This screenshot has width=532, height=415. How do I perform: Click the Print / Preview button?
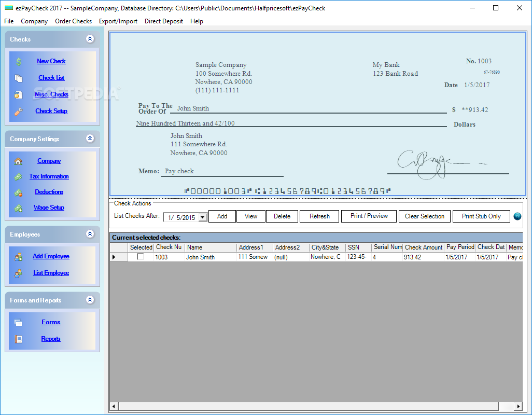369,216
